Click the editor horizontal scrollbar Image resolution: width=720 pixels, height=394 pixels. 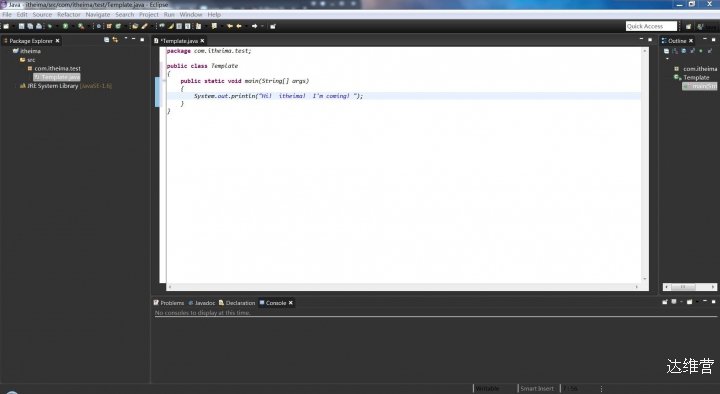pyautogui.click(x=403, y=287)
